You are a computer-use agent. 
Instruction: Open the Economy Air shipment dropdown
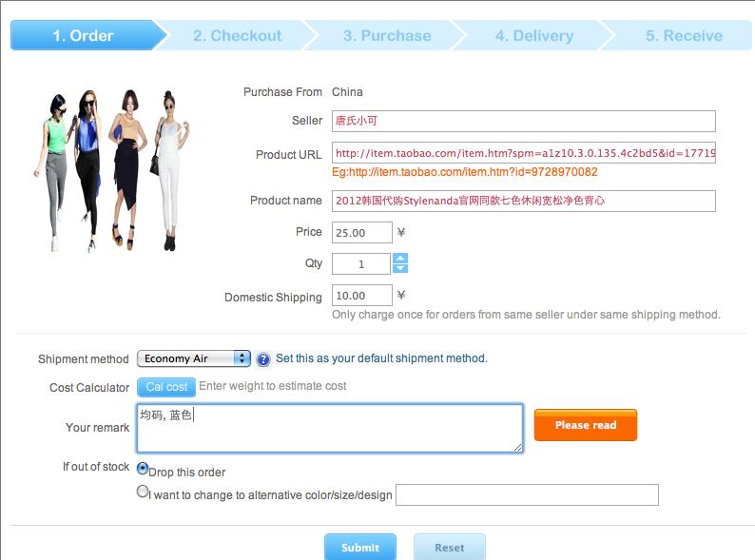point(194,358)
